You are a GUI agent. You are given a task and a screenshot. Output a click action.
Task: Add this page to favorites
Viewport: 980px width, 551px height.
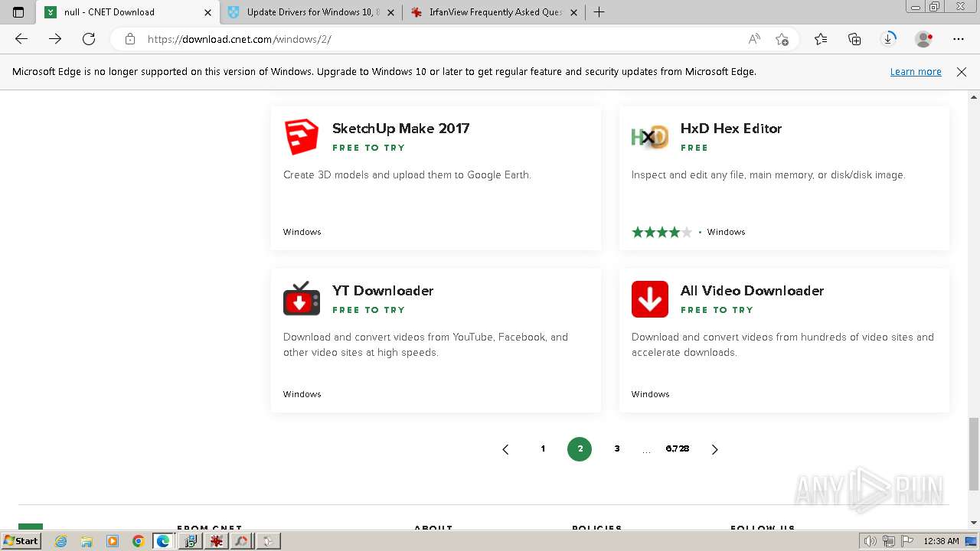pos(782,39)
